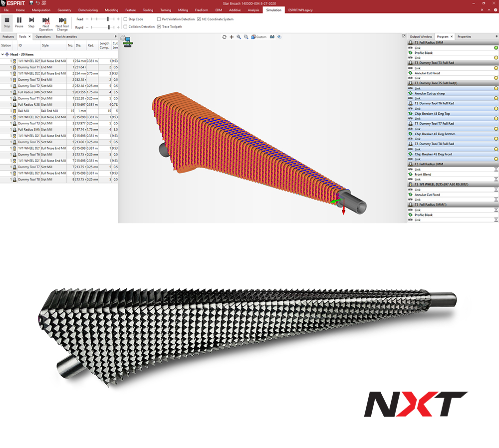The image size is (499, 448).
Task: Select the Front Blend operation
Action: tap(453, 175)
